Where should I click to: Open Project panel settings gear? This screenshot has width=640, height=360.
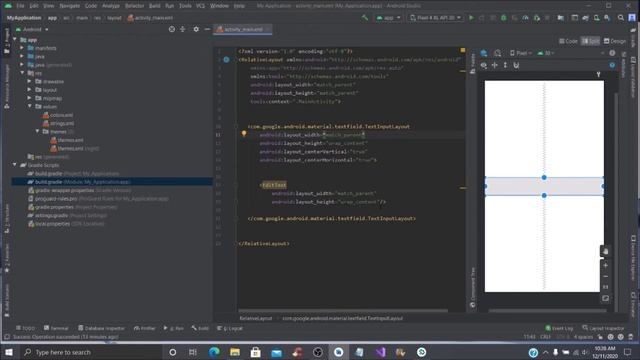[196, 29]
